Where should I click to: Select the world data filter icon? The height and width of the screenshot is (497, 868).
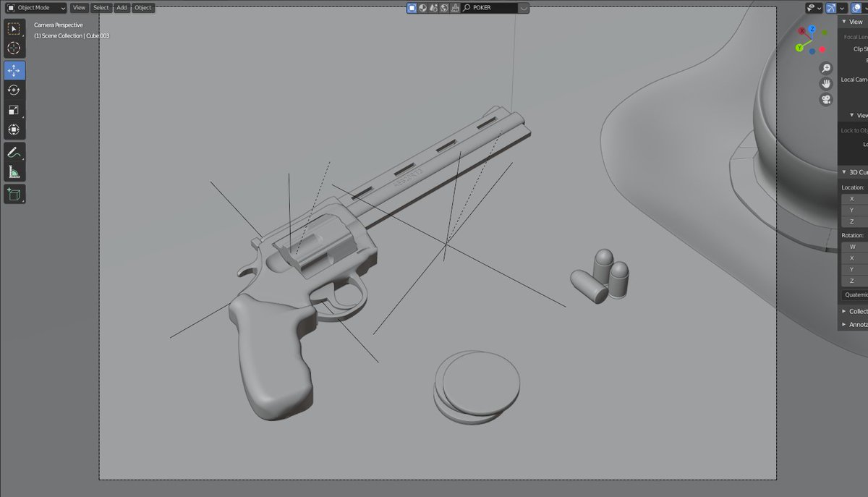444,8
